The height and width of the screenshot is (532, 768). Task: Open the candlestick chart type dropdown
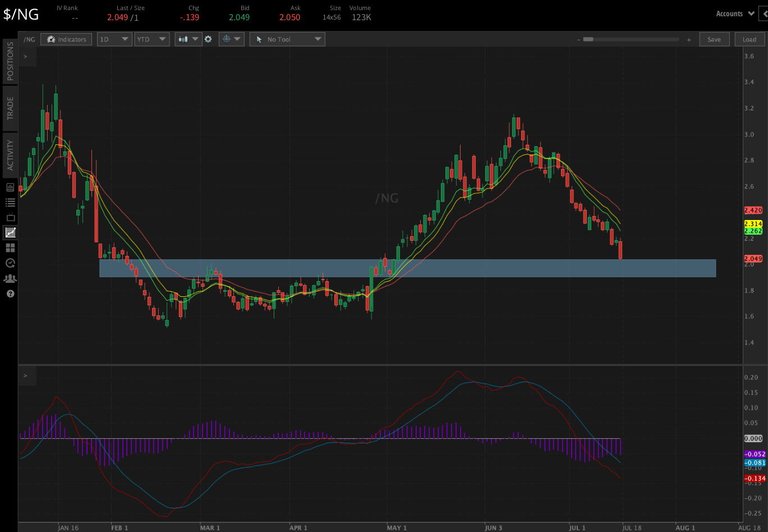(188, 39)
